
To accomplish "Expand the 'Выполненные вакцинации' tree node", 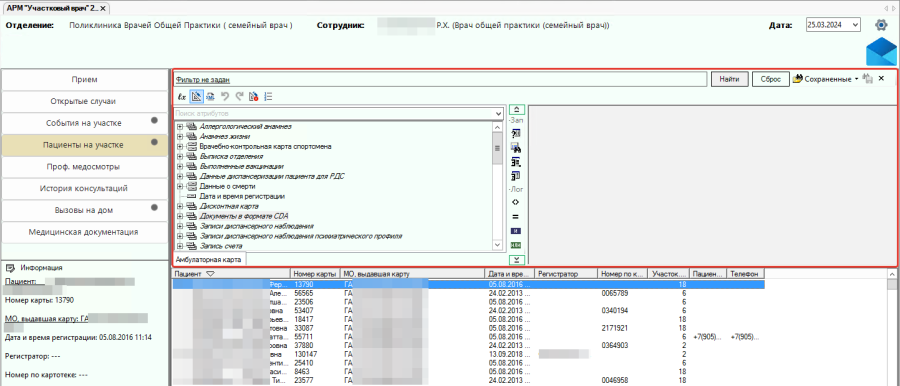I will click(180, 167).
